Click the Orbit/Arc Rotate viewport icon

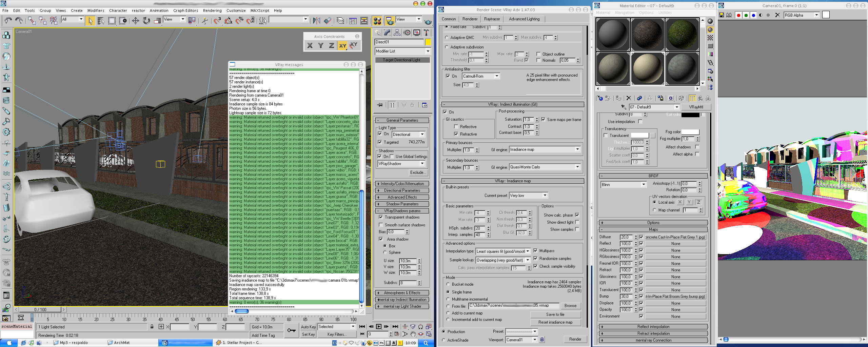421,334
